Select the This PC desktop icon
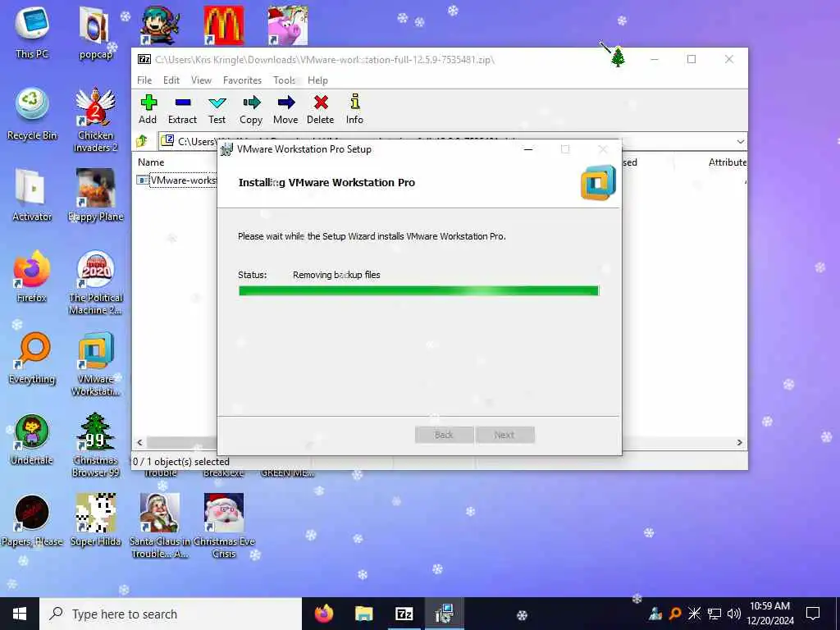Screen dimensions: 840x630 [x=32, y=33]
